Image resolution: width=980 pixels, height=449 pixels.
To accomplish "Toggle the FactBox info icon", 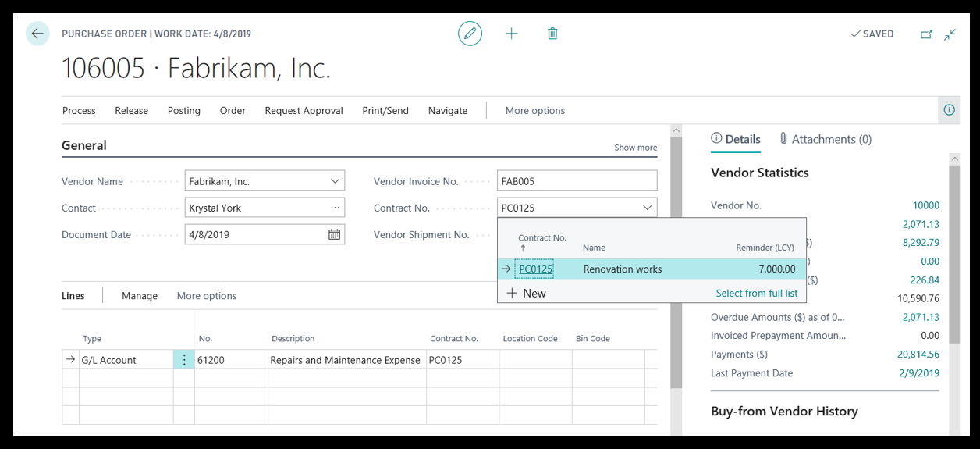I will (949, 110).
